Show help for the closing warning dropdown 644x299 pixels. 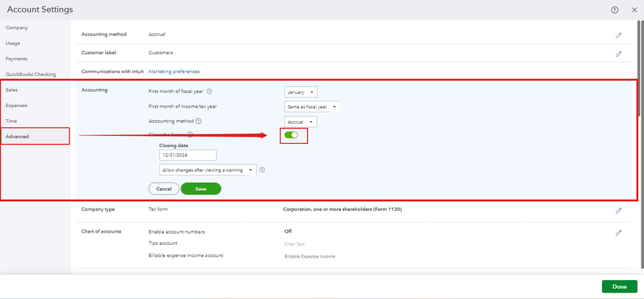click(x=262, y=170)
